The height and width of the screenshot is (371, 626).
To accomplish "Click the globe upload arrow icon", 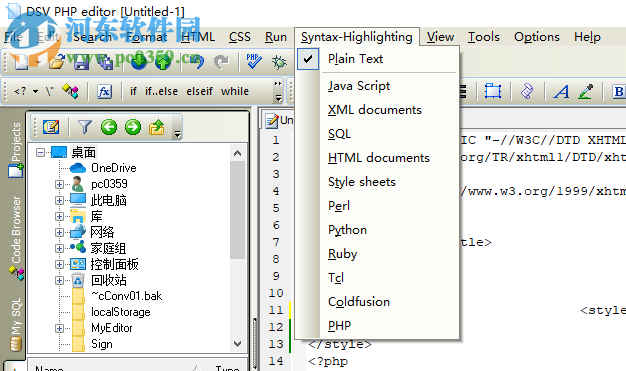I will tap(163, 62).
